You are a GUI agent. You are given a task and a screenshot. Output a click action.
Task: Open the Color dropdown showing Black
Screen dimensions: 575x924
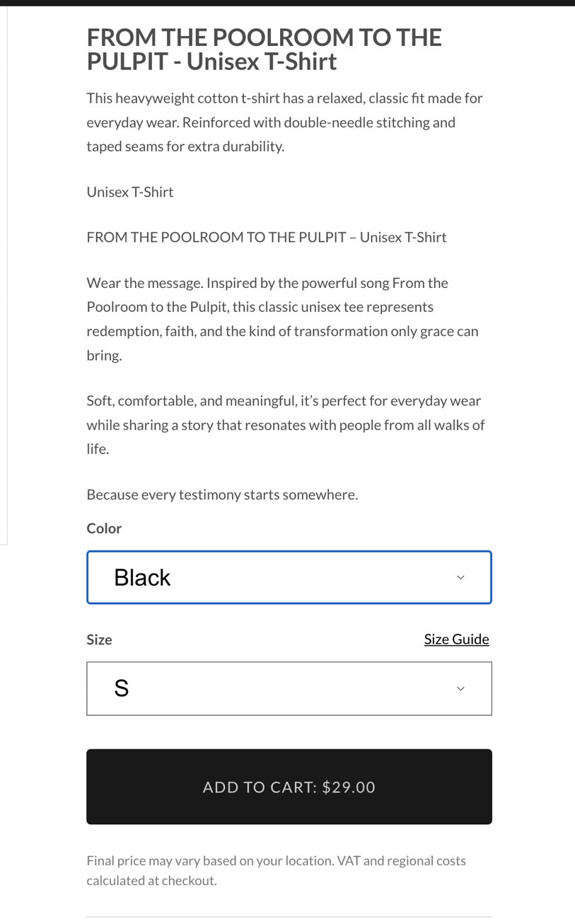coord(289,577)
